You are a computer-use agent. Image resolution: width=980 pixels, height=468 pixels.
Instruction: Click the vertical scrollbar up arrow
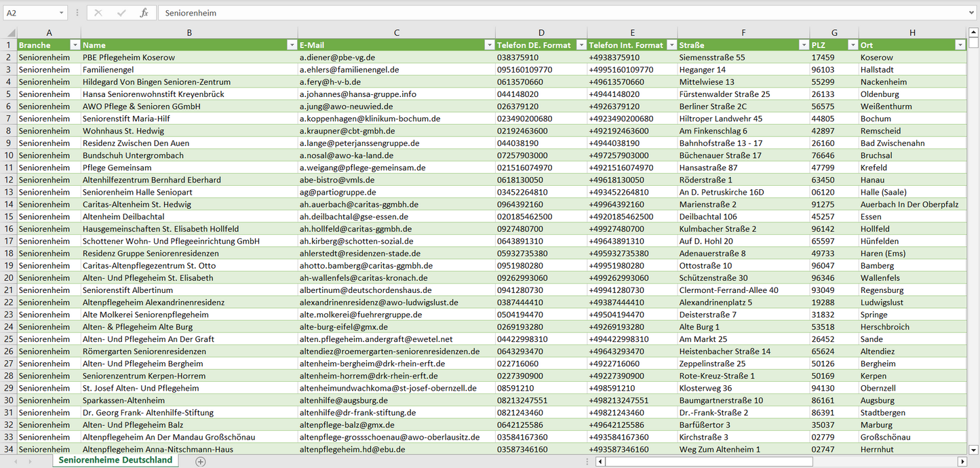pos(974,33)
